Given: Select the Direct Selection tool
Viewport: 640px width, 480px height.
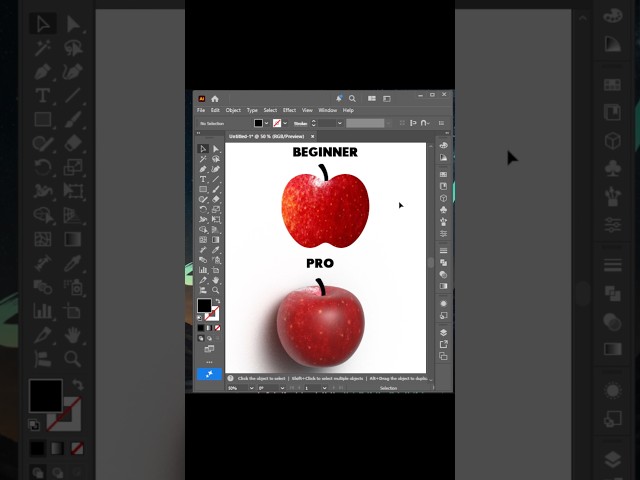Looking at the screenshot, I should click(x=216, y=149).
